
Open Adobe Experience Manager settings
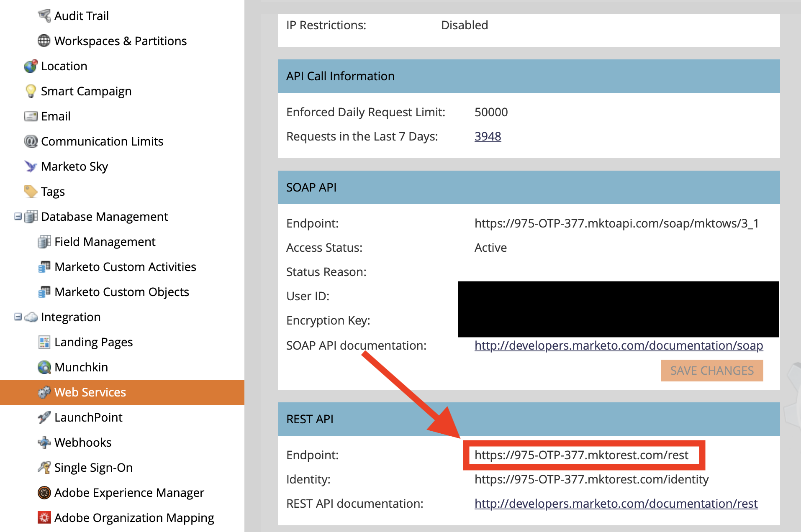(129, 493)
